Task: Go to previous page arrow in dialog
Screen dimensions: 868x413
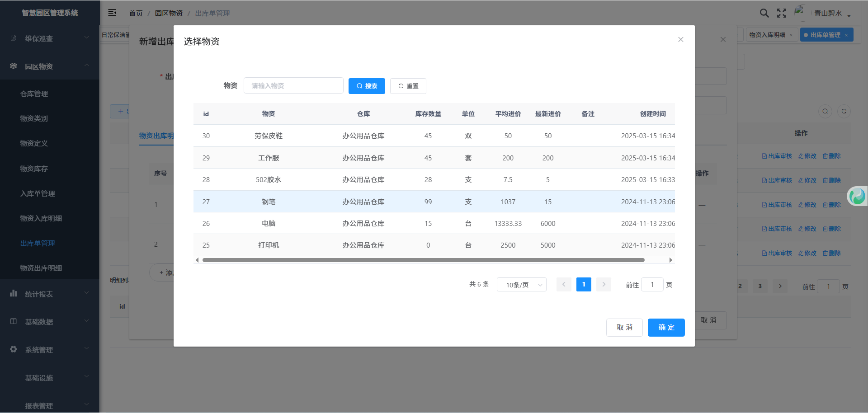Action: (564, 285)
